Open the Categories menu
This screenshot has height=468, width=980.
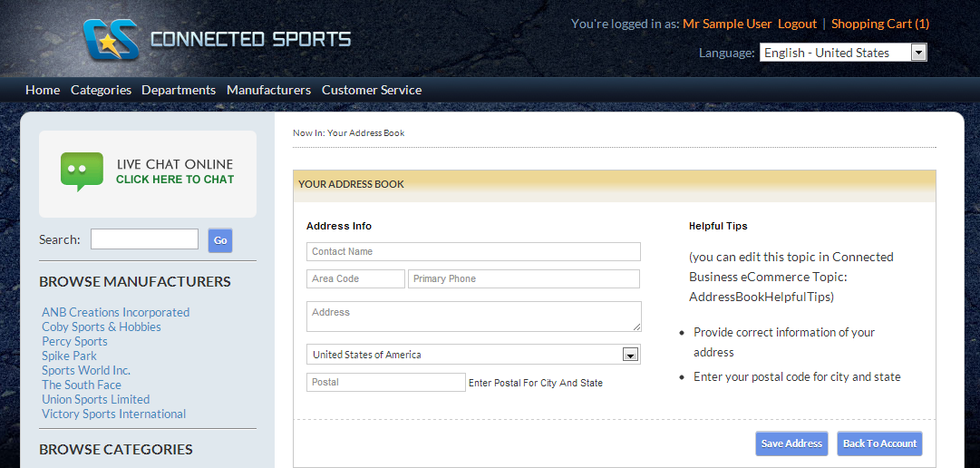pyautogui.click(x=101, y=90)
